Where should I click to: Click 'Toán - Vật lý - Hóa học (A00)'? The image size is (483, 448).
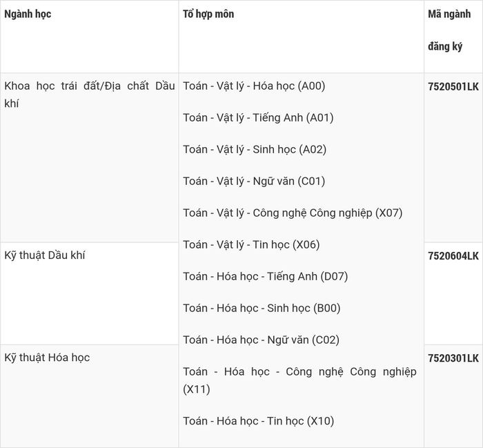tap(254, 86)
